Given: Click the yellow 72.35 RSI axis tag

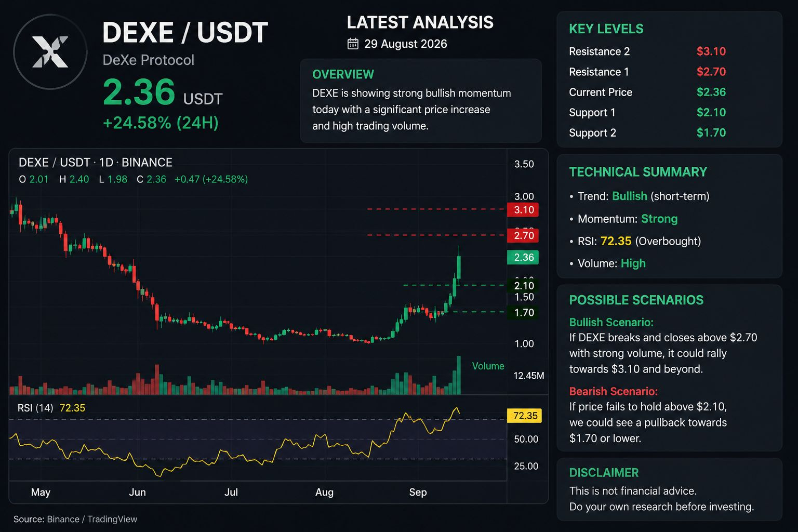Looking at the screenshot, I should click(x=524, y=416).
